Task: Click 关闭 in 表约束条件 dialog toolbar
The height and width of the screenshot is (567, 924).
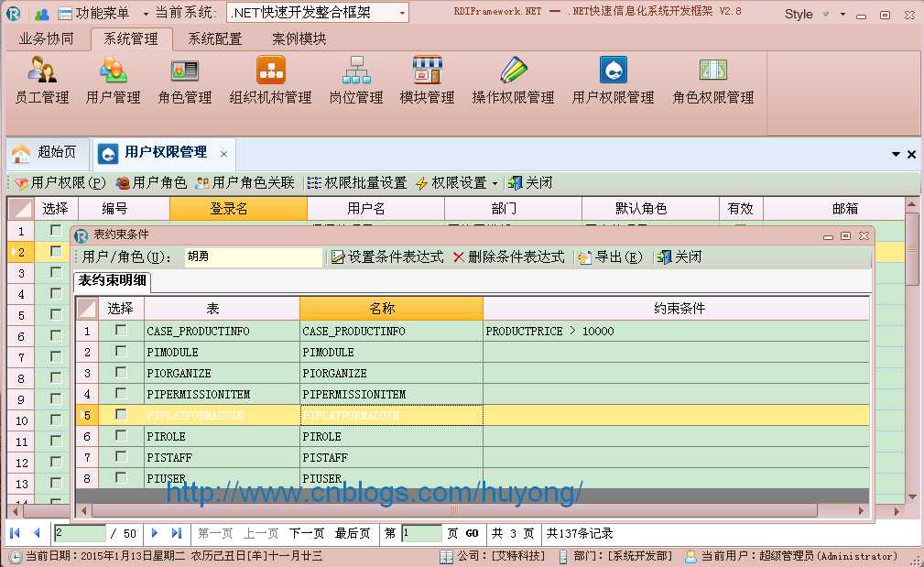Action: pyautogui.click(x=679, y=257)
